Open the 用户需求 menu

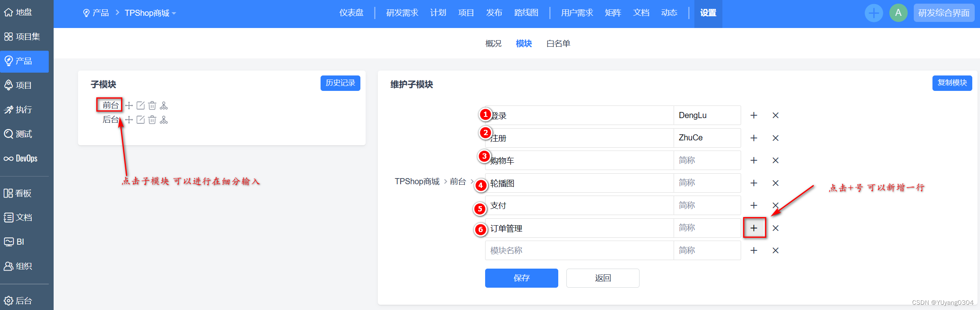pyautogui.click(x=577, y=13)
